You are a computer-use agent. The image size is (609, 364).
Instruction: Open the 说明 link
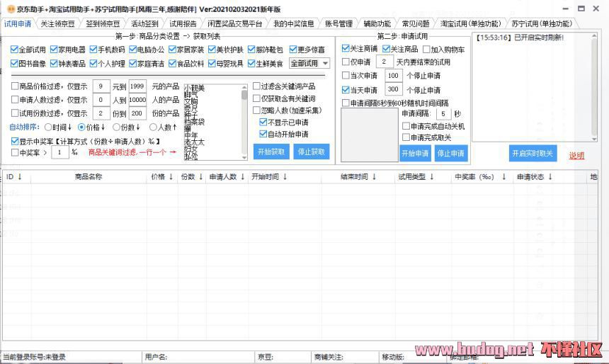[577, 156]
